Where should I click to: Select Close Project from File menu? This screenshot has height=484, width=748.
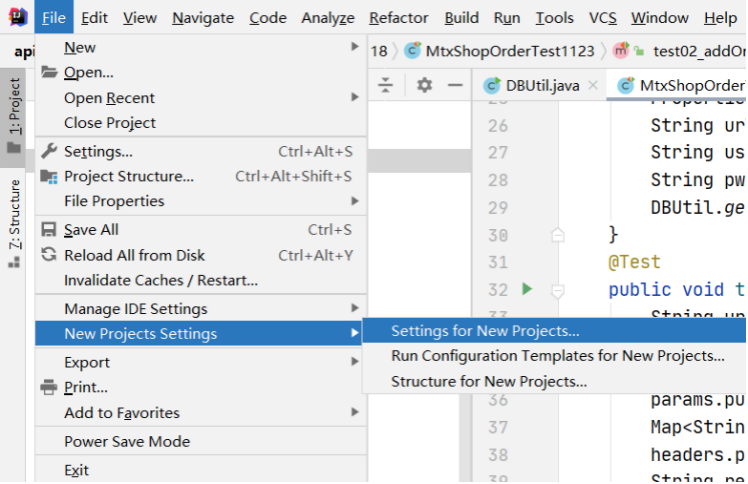point(200,123)
